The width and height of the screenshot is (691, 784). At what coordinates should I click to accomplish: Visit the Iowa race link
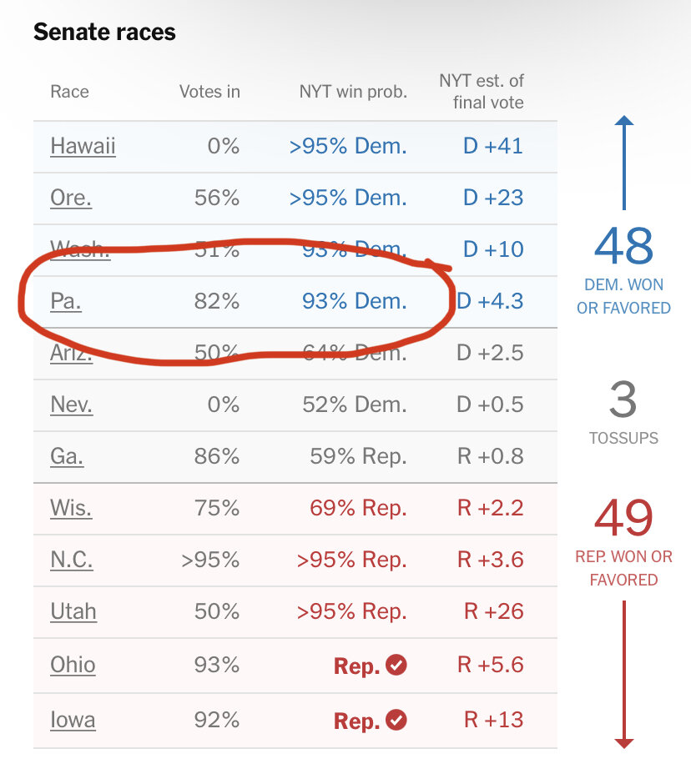pos(73,720)
